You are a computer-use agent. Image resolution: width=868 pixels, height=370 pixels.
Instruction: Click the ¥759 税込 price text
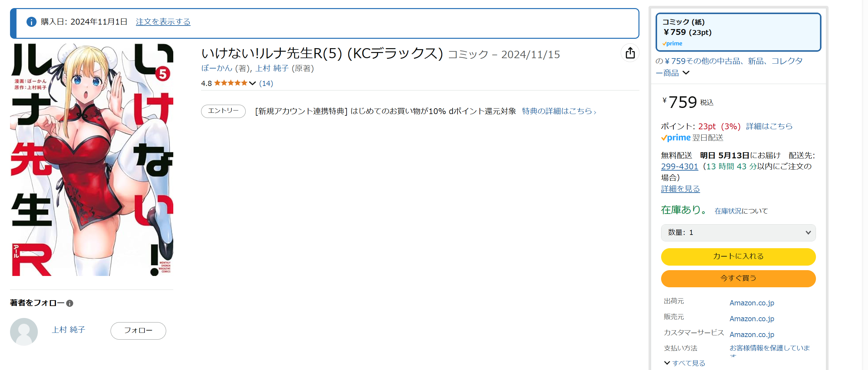point(688,102)
